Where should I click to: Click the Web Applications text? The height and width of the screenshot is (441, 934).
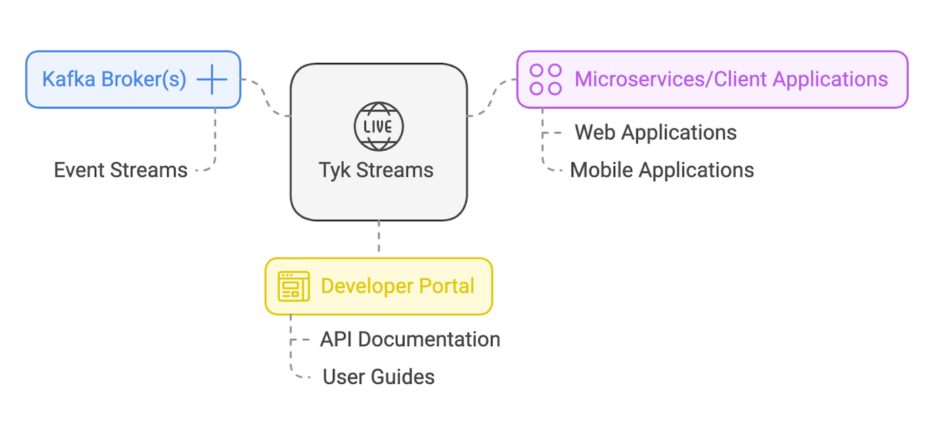tap(655, 132)
